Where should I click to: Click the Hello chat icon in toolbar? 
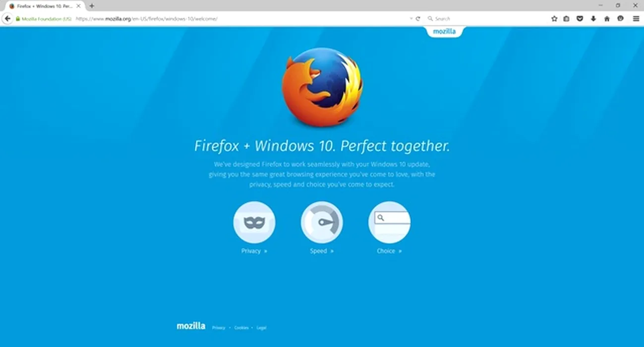[x=620, y=18]
